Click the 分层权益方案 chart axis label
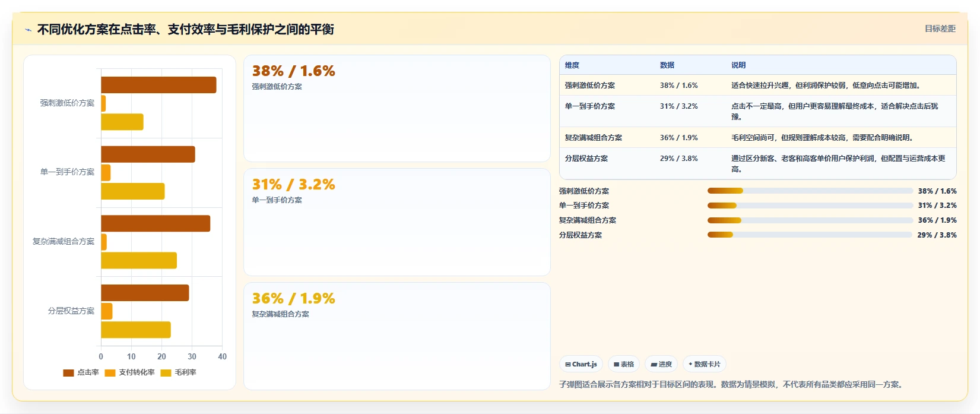 coord(71,311)
